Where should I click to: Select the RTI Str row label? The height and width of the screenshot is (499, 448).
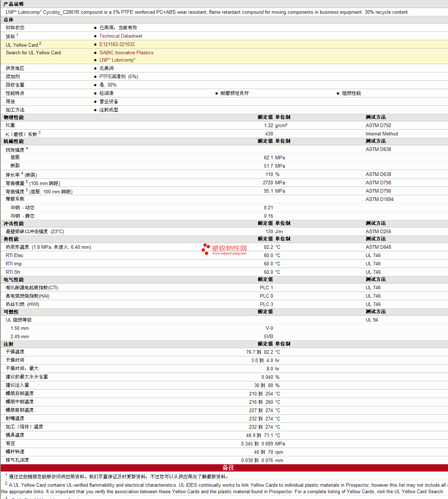point(13,272)
